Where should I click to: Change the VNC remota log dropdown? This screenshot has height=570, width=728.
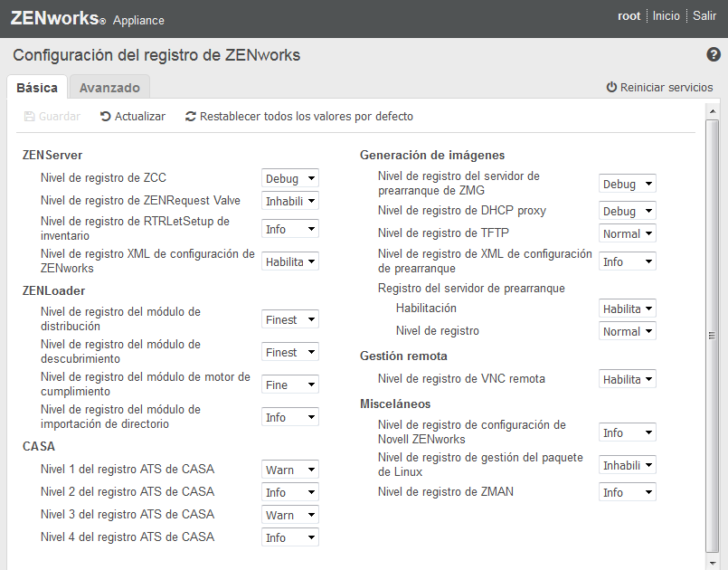(x=627, y=380)
